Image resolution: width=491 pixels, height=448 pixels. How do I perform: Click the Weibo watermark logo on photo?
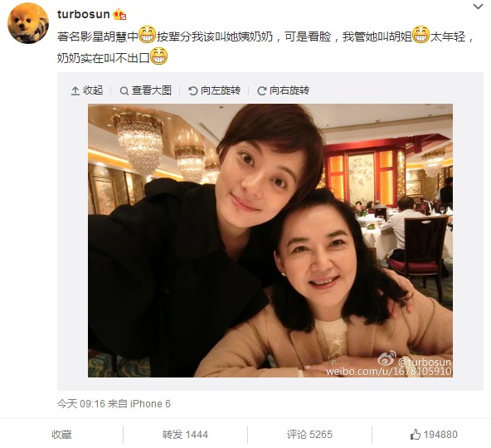point(387,359)
